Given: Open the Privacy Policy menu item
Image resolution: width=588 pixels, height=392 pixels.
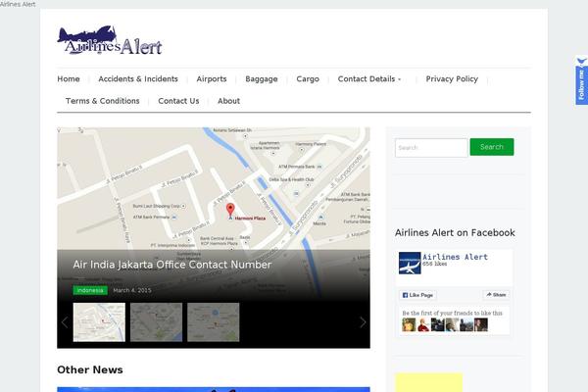Looking at the screenshot, I should point(452,79).
